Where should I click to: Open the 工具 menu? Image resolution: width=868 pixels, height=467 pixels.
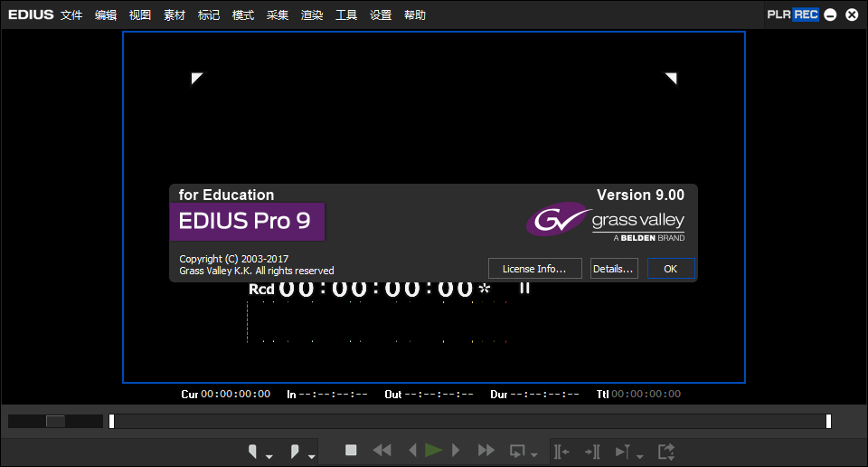tap(346, 15)
